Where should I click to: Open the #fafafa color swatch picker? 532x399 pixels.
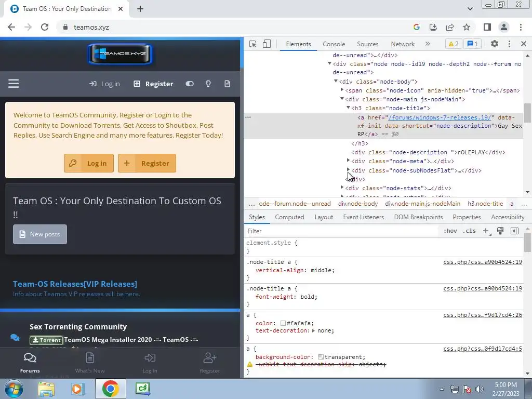pos(283,323)
